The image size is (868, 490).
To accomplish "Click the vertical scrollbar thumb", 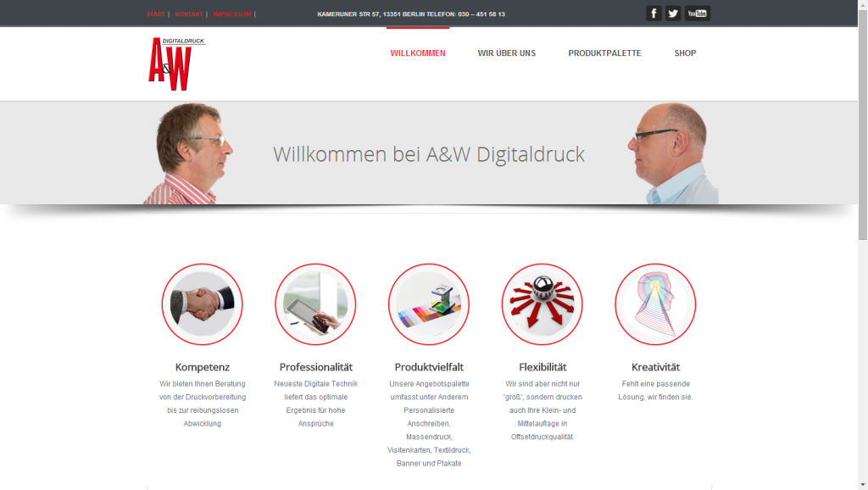I will (x=863, y=123).
